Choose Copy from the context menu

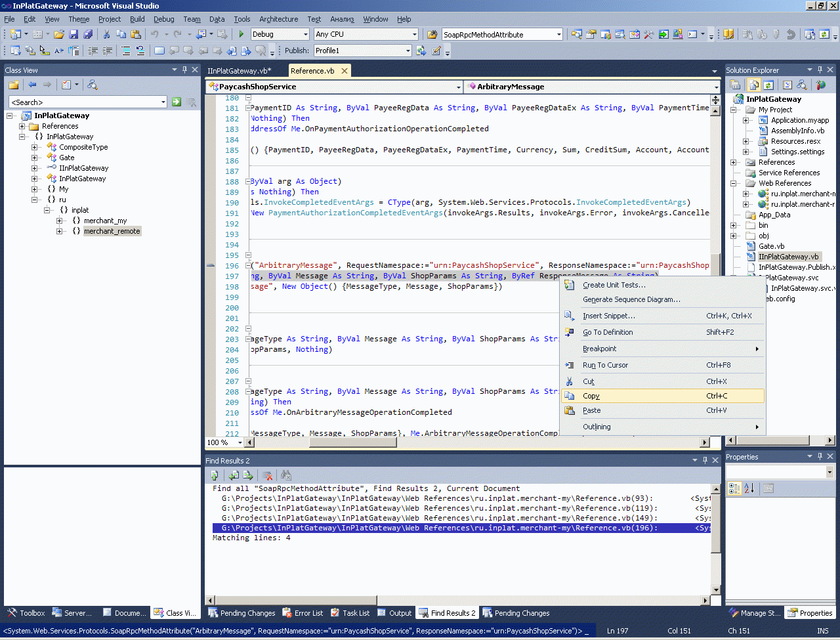coord(591,396)
